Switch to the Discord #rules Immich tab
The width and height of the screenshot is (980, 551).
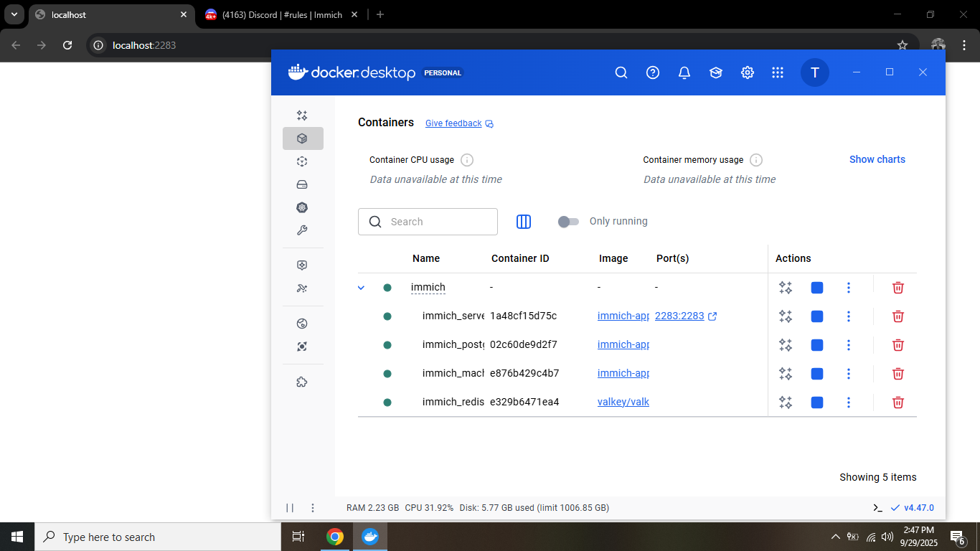[x=280, y=14]
